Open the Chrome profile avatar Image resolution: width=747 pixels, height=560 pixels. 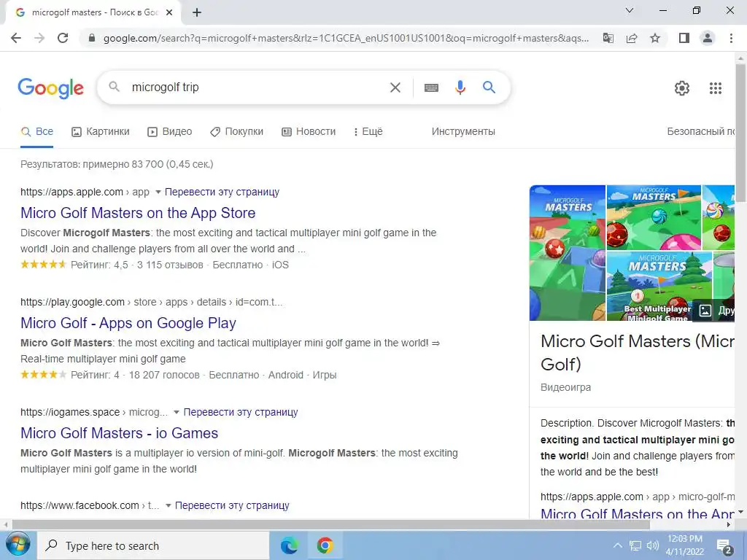pyautogui.click(x=708, y=38)
